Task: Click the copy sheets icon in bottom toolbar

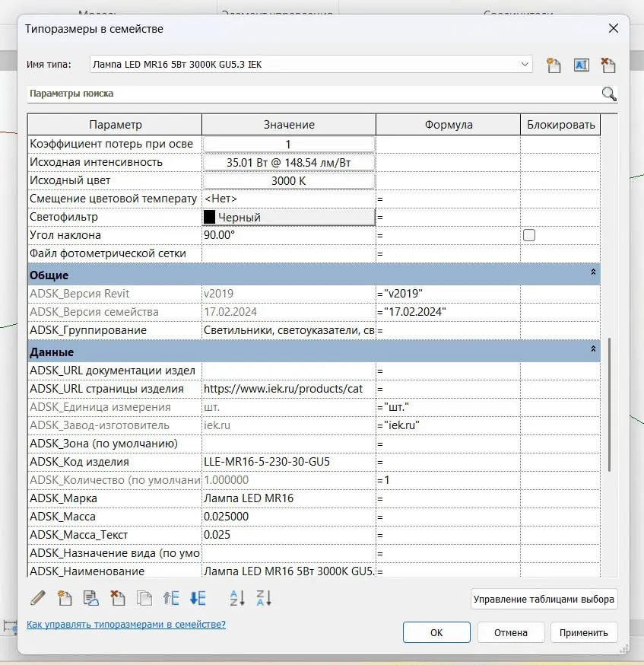Action: [144, 598]
